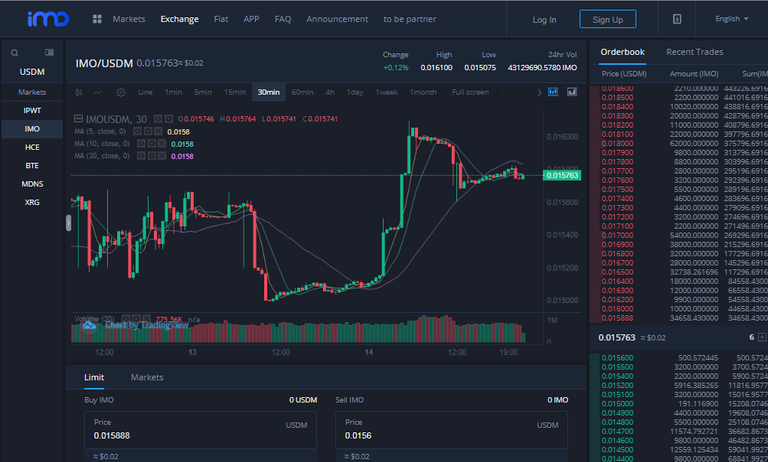Open the Fiat menu item
The height and width of the screenshot is (462, 768).
[x=221, y=19]
